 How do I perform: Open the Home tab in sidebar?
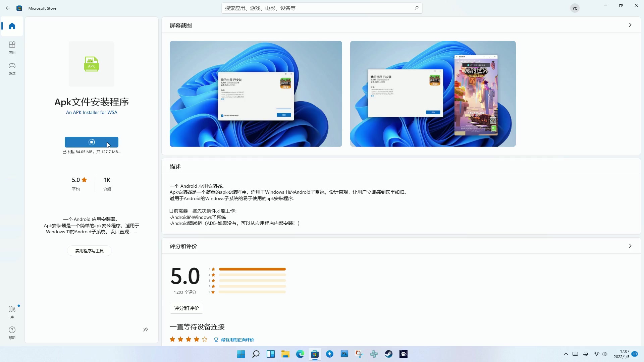coord(12,26)
